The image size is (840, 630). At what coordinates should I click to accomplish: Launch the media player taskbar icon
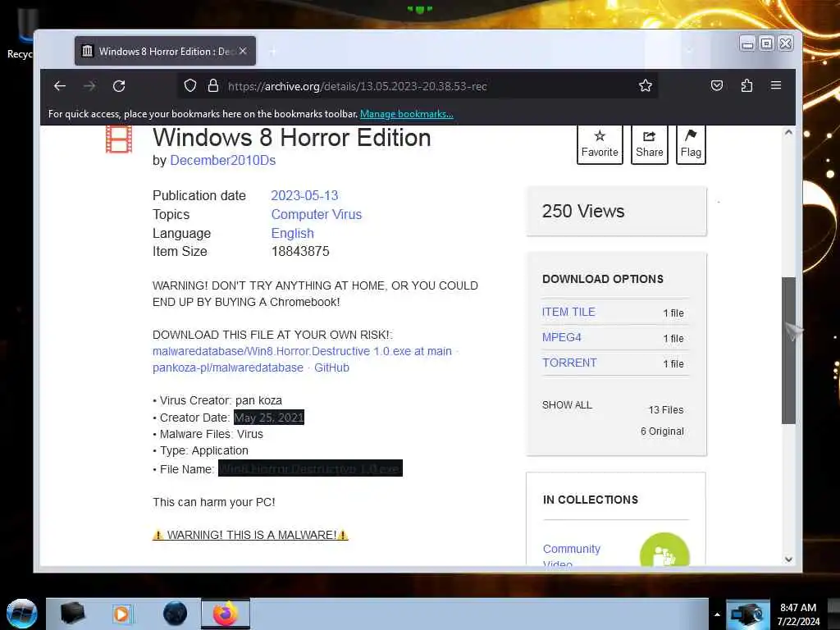coord(121,614)
